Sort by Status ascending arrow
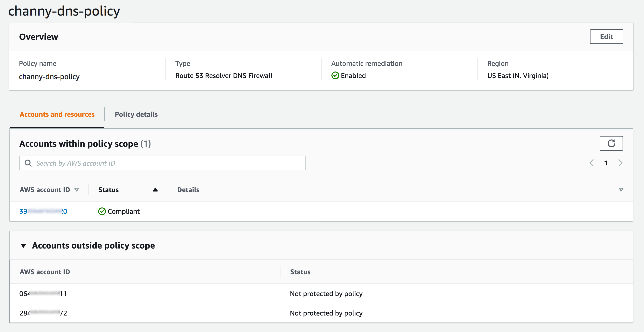 [x=155, y=190]
